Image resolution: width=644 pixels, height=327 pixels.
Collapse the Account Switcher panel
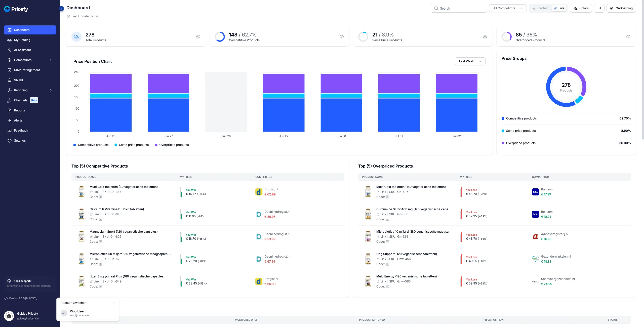tap(113, 303)
